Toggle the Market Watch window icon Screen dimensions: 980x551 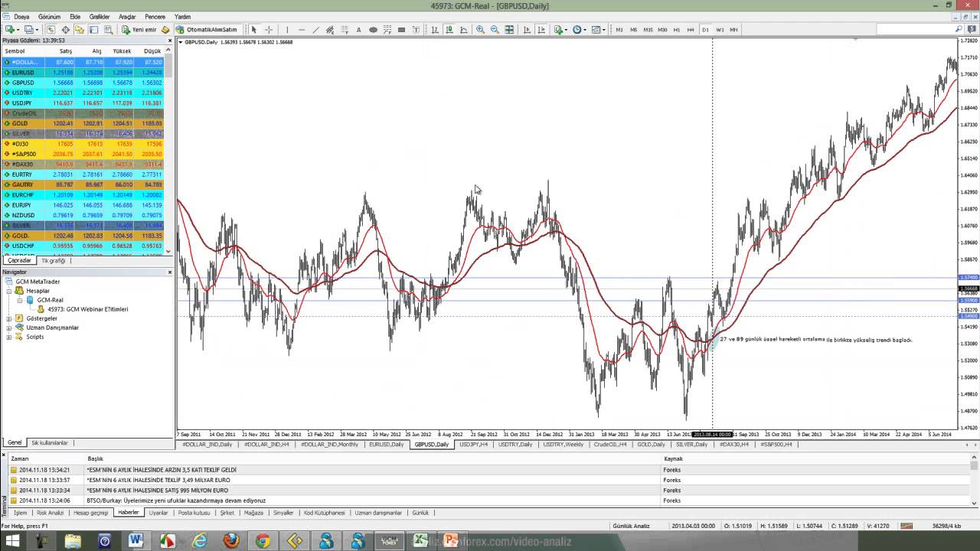click(x=51, y=30)
